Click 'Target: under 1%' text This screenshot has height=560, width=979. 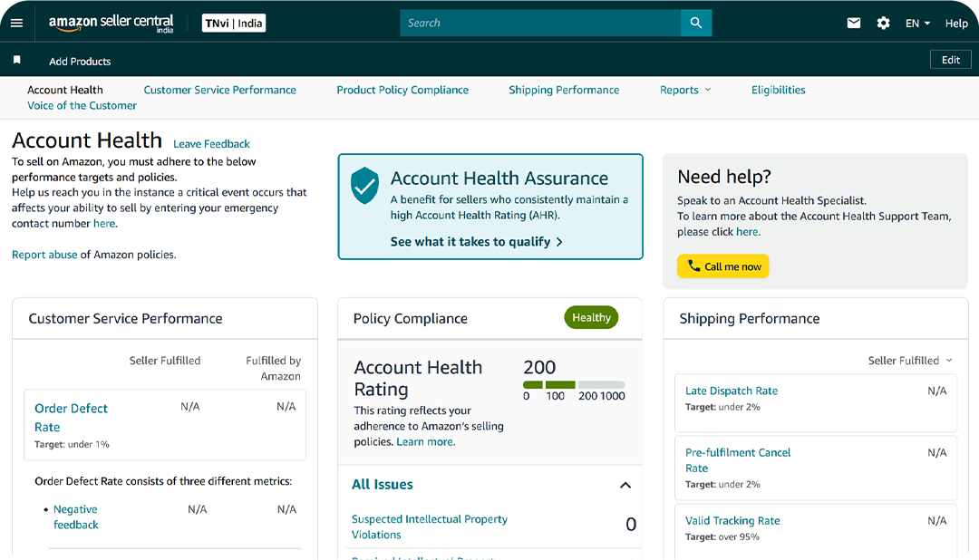pyautogui.click(x=72, y=445)
